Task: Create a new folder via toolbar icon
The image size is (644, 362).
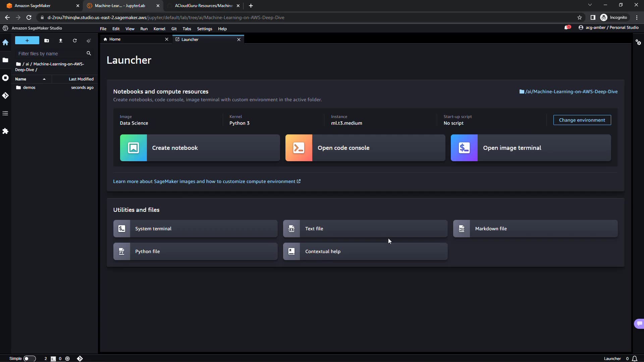Action: tap(47, 41)
